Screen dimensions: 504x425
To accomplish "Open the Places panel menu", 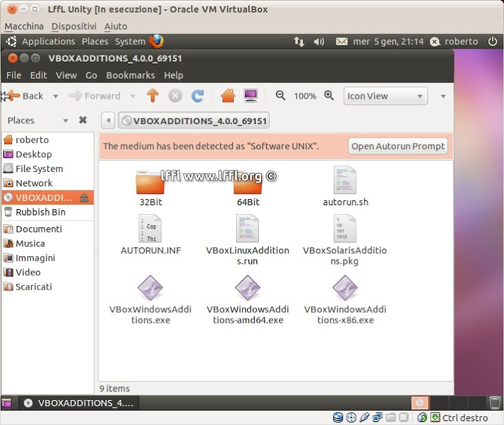I will (95, 42).
